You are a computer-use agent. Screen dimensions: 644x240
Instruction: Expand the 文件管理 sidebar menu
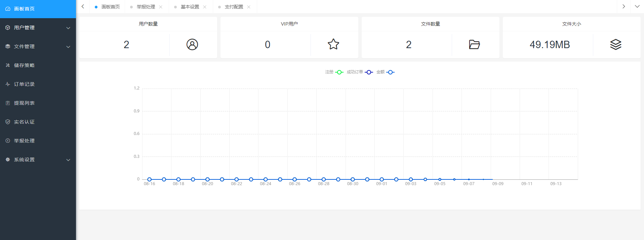[x=38, y=46]
